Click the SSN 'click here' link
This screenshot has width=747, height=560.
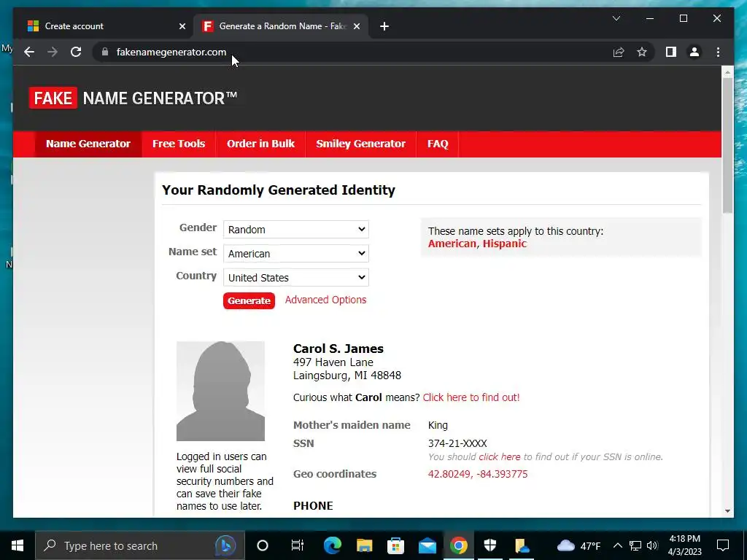(x=499, y=457)
